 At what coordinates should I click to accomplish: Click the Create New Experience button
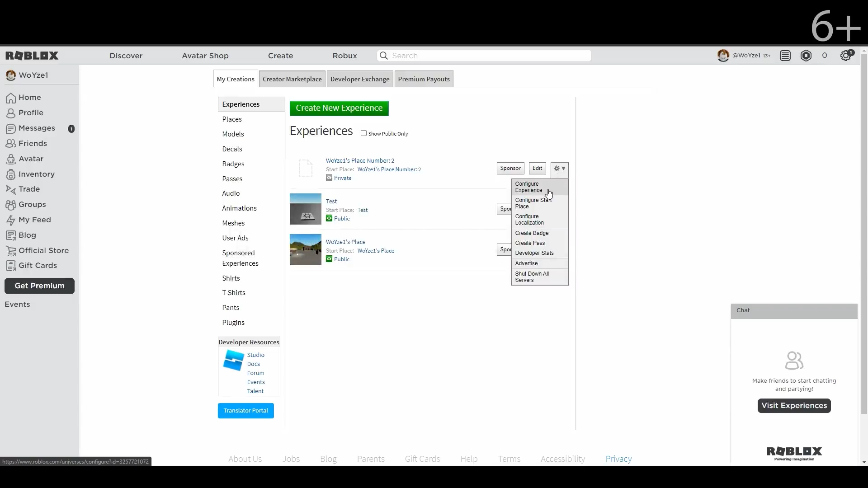339,108
